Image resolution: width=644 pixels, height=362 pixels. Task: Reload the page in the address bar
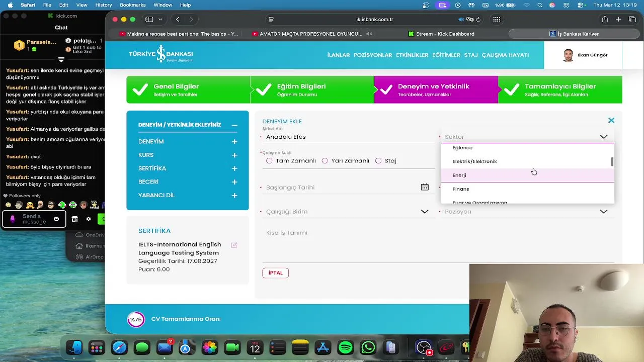pos(478,20)
